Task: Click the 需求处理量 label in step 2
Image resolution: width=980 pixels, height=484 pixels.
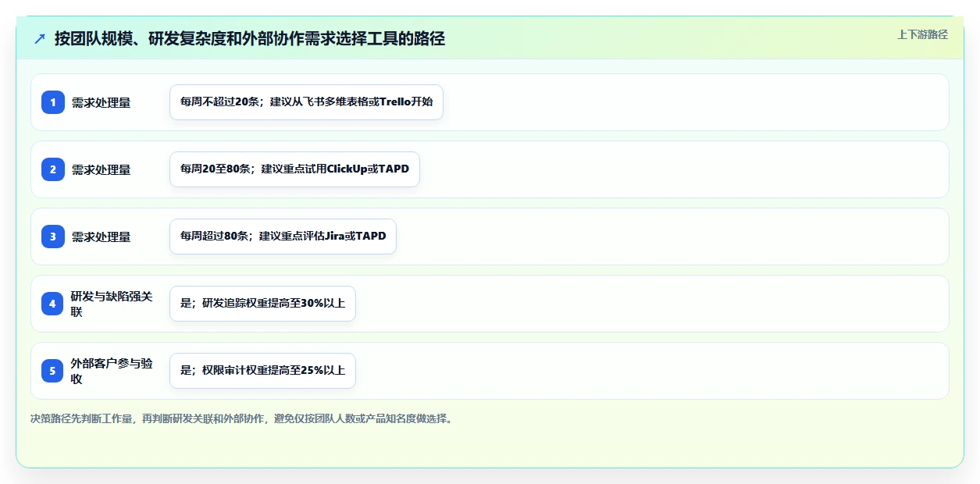Action: pos(102,169)
